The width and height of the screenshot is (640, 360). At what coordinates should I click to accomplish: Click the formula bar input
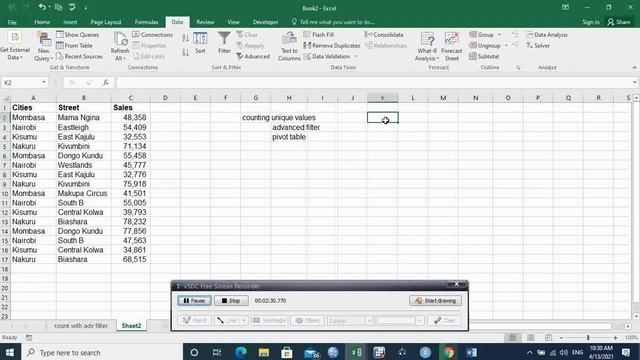pyautogui.click(x=373, y=82)
